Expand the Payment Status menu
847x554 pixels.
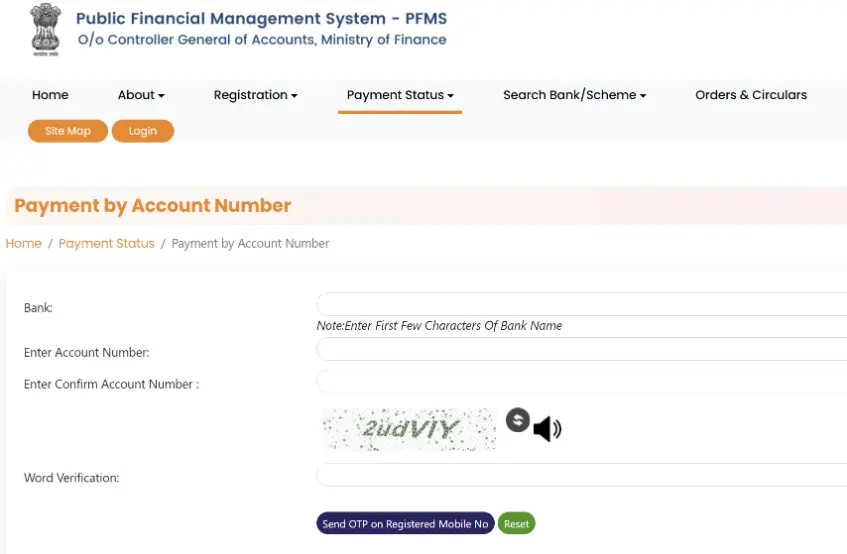pyautogui.click(x=400, y=95)
